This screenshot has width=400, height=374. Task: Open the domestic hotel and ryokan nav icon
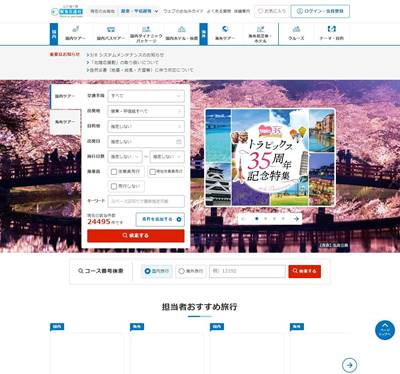181,29
